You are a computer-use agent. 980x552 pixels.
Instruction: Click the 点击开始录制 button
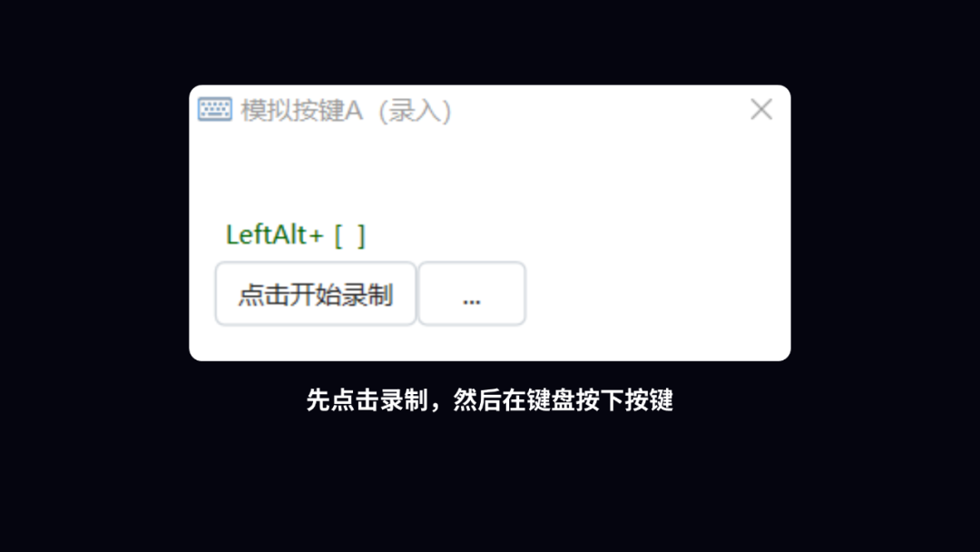point(316,294)
